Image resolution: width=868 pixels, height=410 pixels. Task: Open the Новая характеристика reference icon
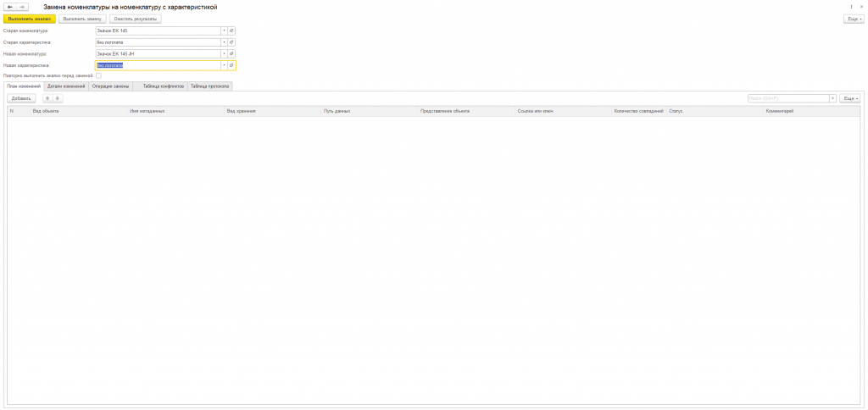pyautogui.click(x=232, y=65)
